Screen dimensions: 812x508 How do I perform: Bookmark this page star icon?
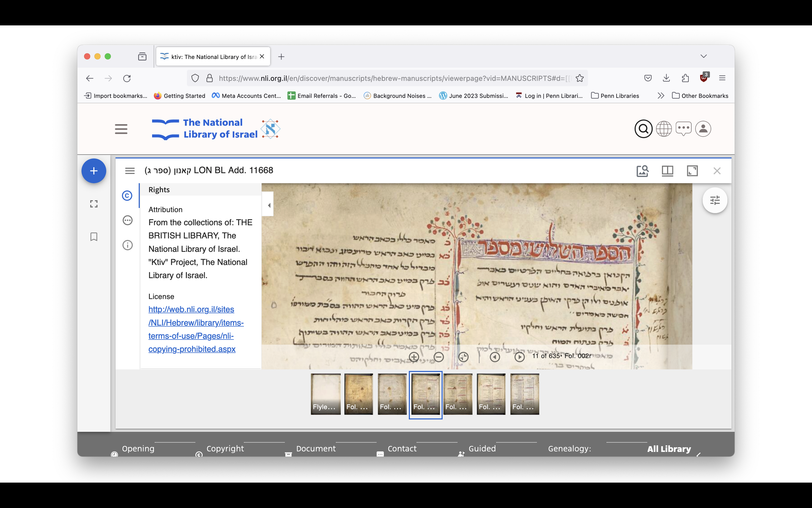(579, 78)
